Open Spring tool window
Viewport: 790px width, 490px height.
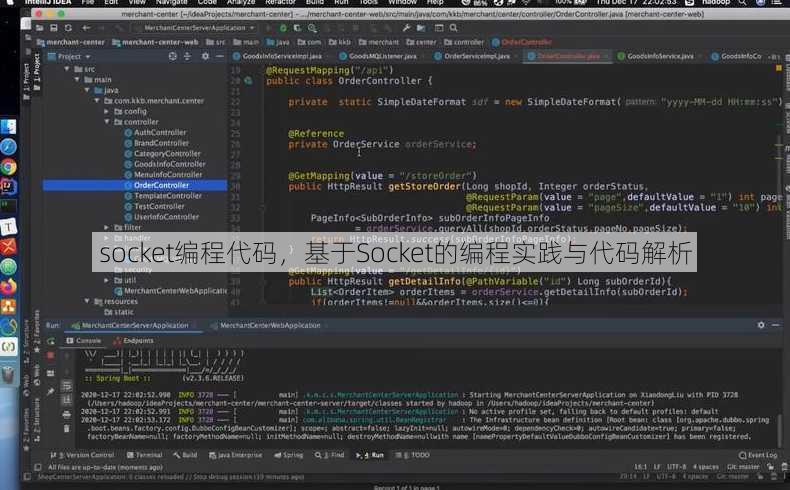tap(289, 455)
